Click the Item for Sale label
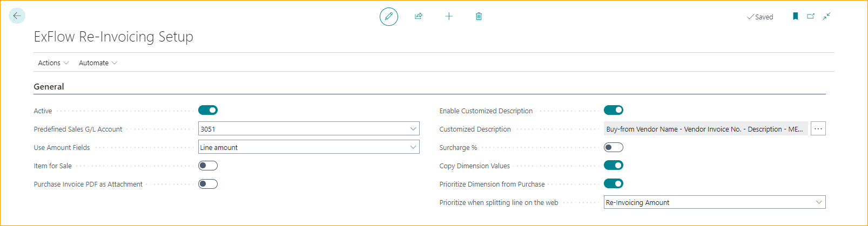 click(52, 166)
